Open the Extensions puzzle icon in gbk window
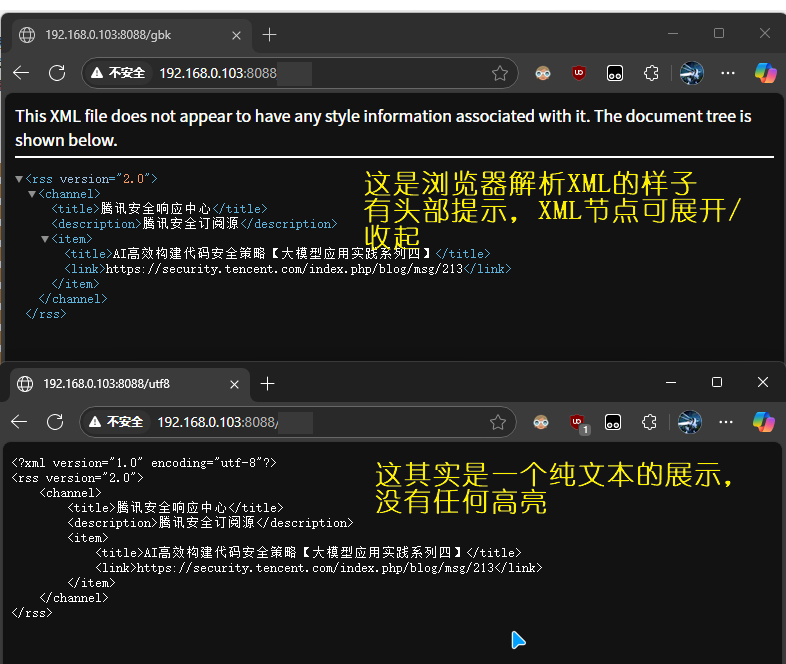Viewport: 786px width, 664px height. 651,73
